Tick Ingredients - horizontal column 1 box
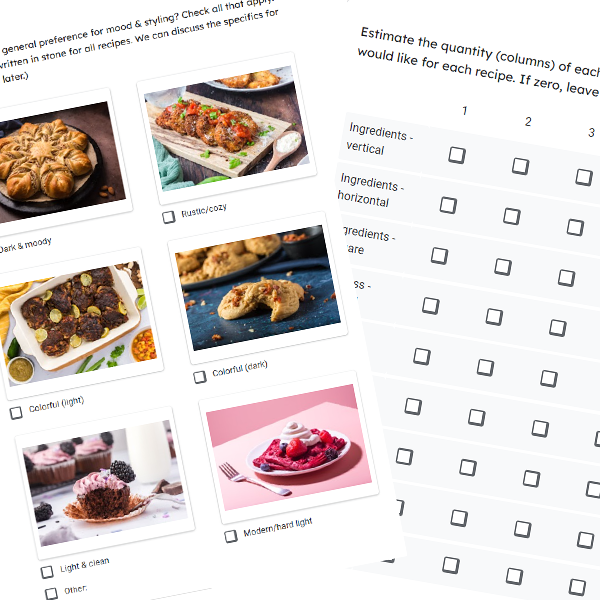Screen dimensions: 600x600 pos(448,205)
